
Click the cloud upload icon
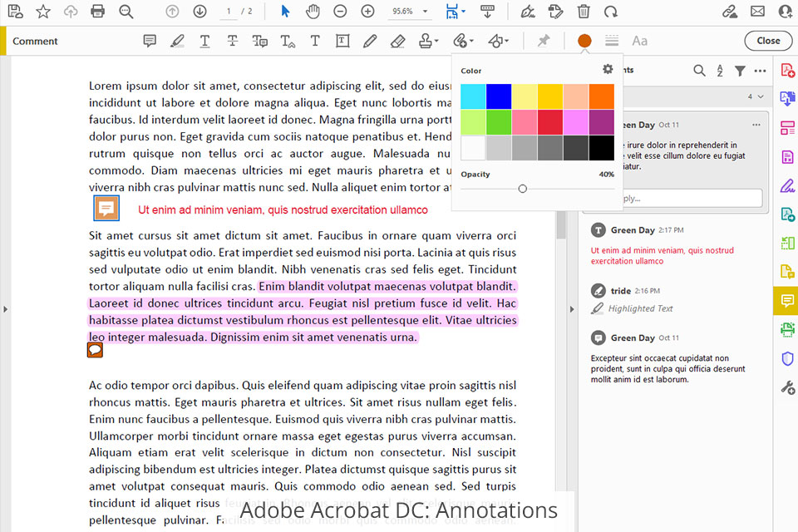tap(71, 11)
